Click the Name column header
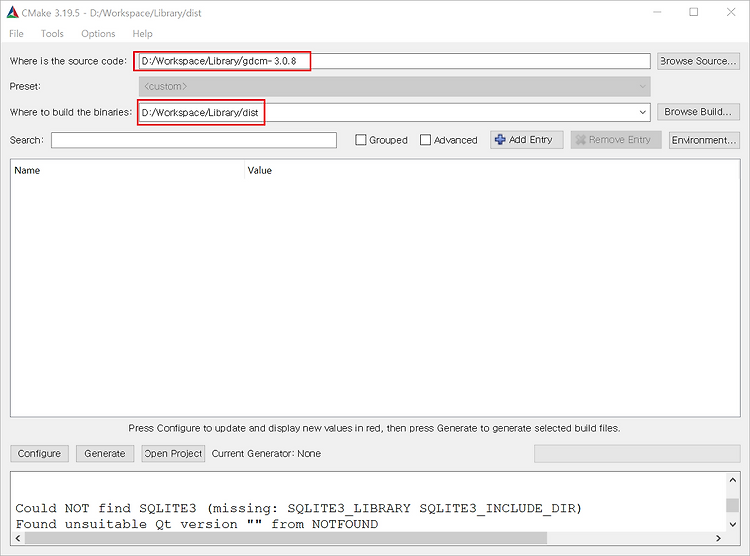The height and width of the screenshot is (556, 750). (127, 170)
